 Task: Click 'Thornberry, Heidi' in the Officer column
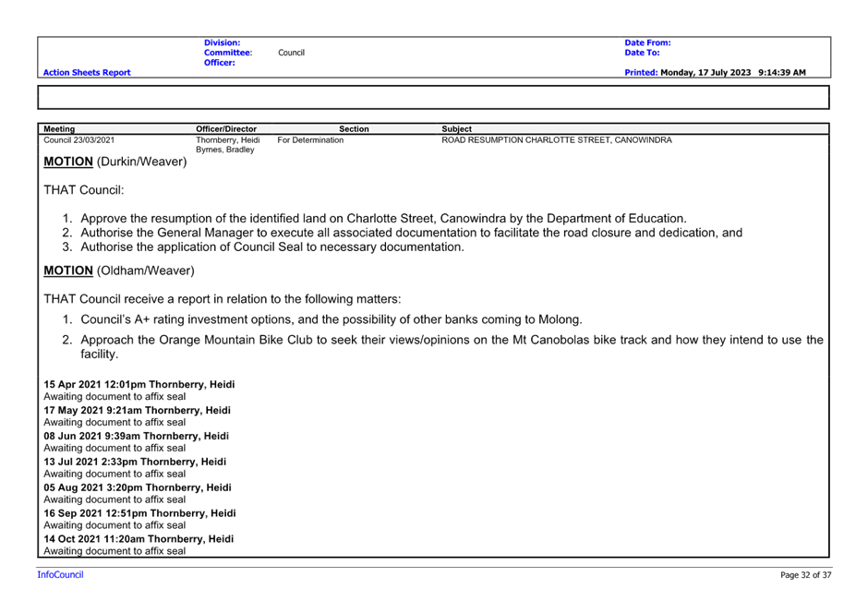(x=228, y=140)
